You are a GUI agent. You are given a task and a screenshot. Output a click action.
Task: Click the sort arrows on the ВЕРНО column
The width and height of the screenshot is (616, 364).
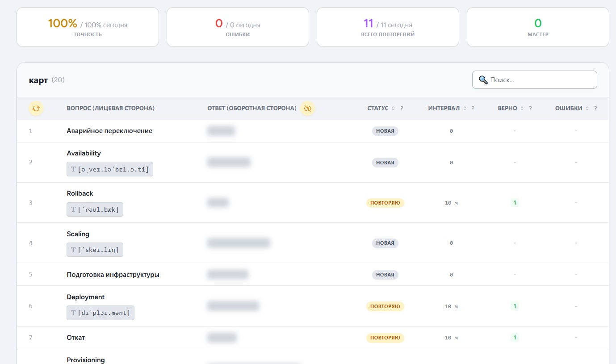[x=522, y=108]
